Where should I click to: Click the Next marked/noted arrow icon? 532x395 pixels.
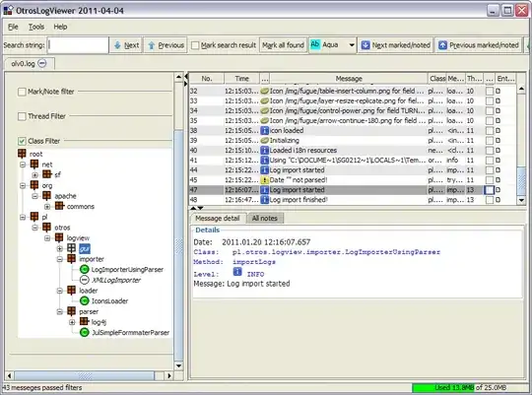pyautogui.click(x=366, y=45)
